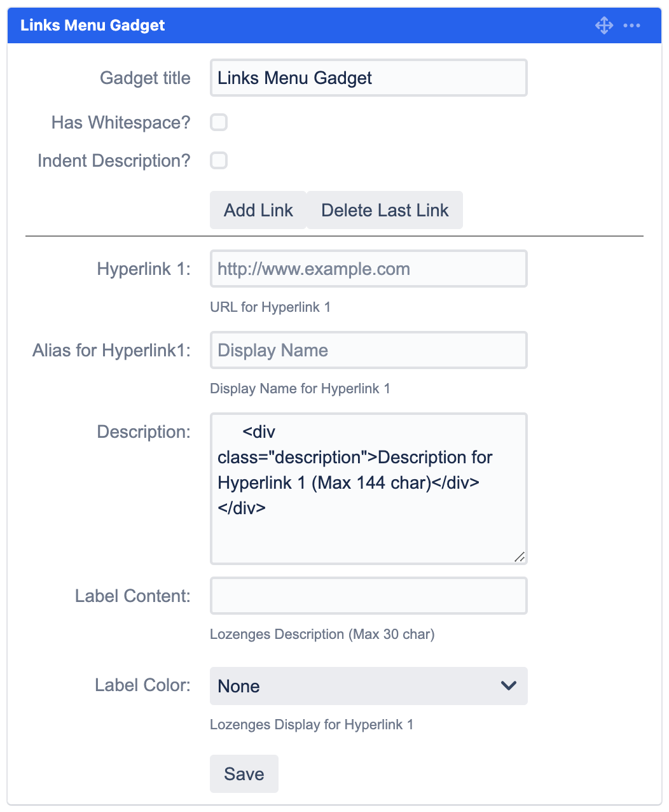Select the Alias for Hyperlink1 field
Screen dimensions: 669x812
click(x=368, y=350)
